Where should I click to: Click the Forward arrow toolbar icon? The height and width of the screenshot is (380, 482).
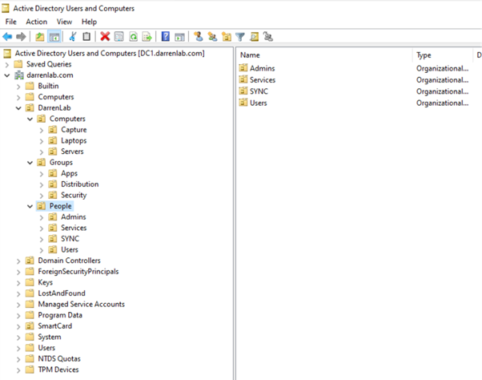tap(21, 37)
